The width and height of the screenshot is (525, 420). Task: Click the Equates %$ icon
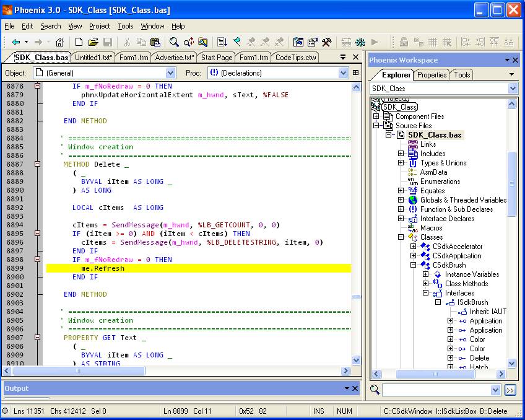point(413,191)
